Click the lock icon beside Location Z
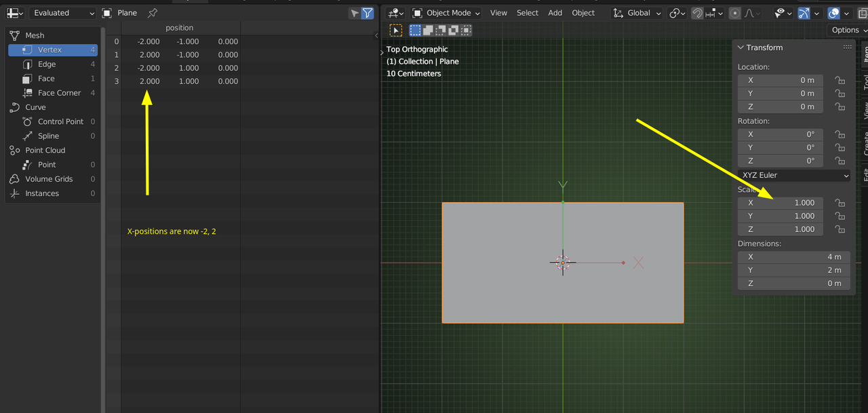Image resolution: width=868 pixels, height=413 pixels. pyautogui.click(x=840, y=107)
